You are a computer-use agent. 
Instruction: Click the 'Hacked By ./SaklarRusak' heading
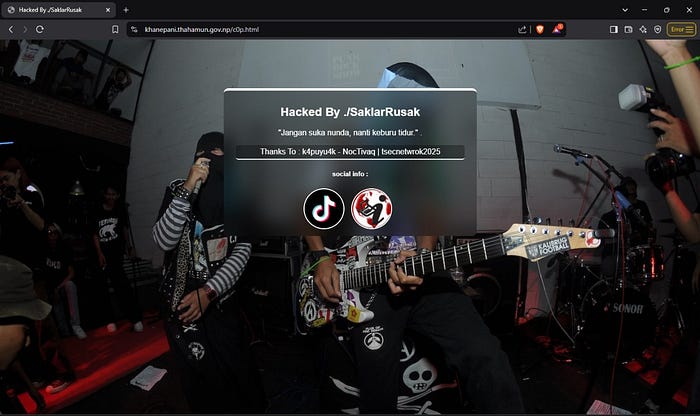pyautogui.click(x=350, y=112)
